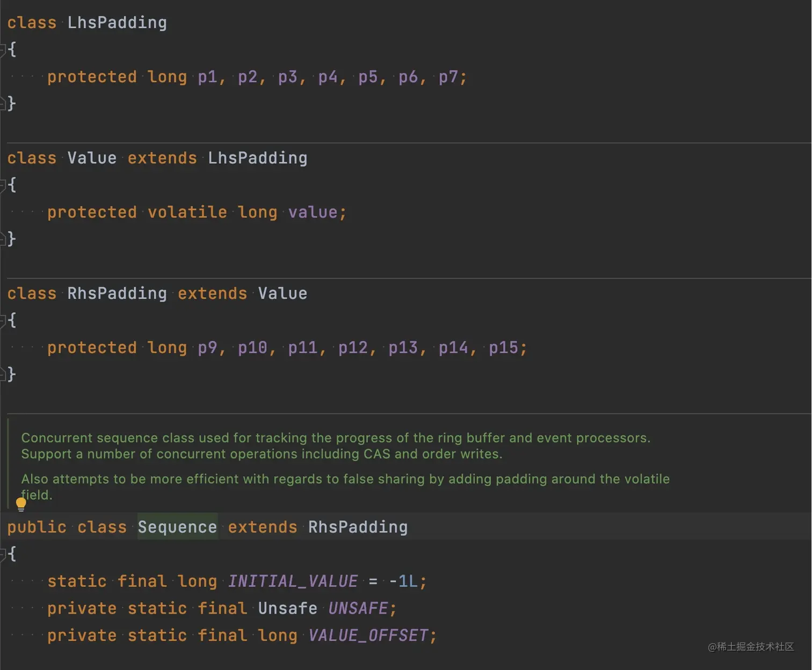This screenshot has height=670, width=812.
Task: Click the -1L literal value
Action: (403, 581)
